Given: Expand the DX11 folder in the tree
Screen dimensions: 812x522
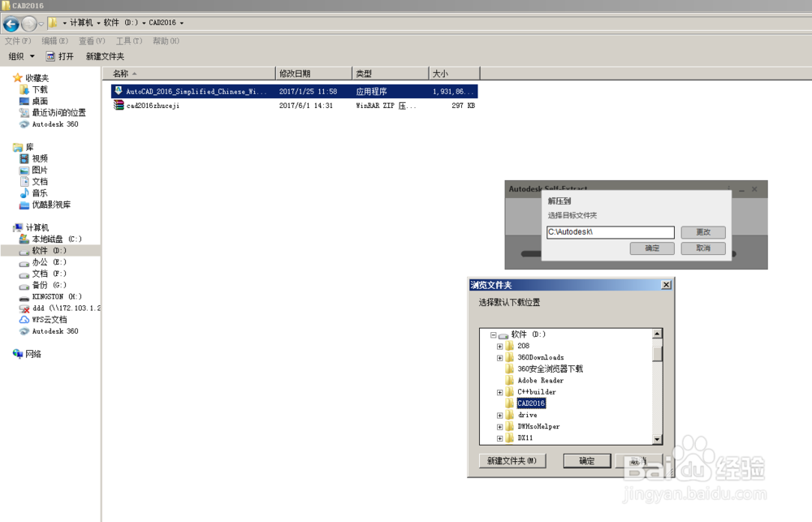Looking at the screenshot, I should 499,438.
